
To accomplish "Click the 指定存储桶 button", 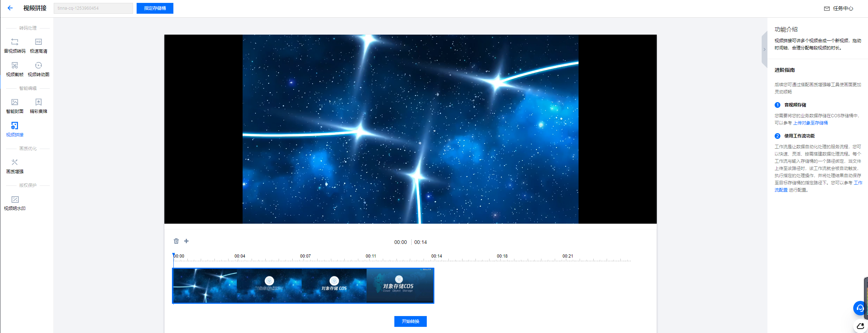I will pos(155,8).
